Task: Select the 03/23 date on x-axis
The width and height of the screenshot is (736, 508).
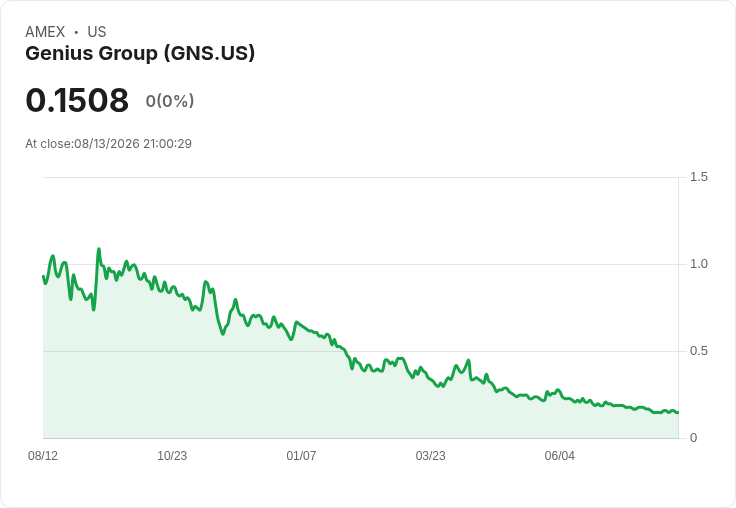Action: pyautogui.click(x=430, y=455)
